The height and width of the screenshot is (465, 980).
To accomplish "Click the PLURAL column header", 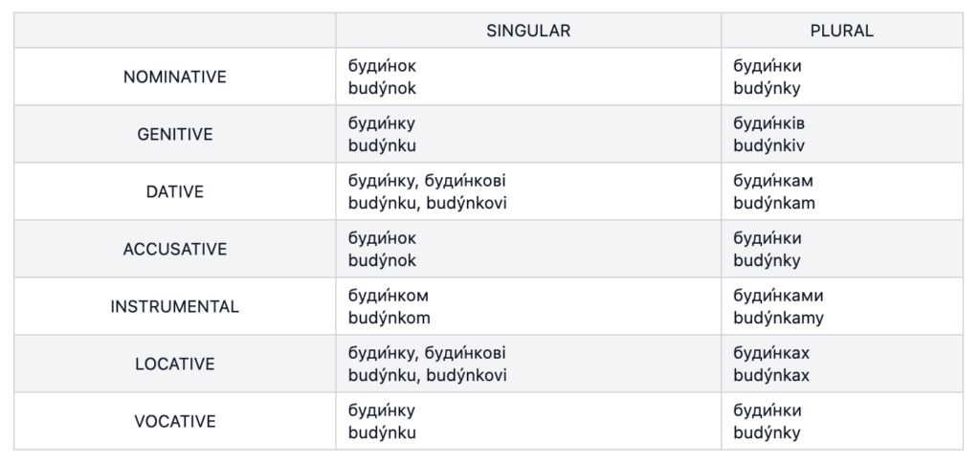I will coord(841,31).
